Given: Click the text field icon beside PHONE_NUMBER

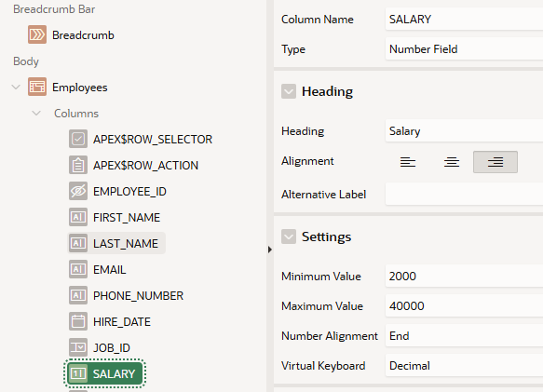Looking at the screenshot, I should (x=78, y=295).
